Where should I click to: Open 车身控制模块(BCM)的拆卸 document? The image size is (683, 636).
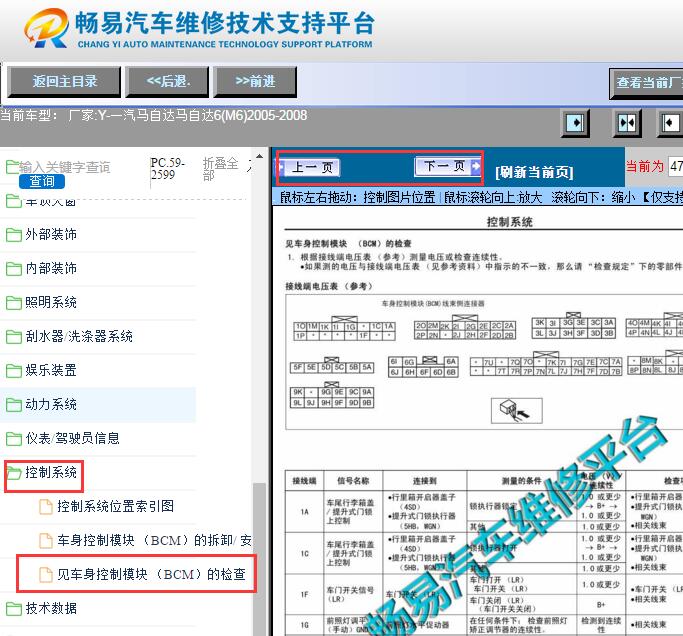154,540
